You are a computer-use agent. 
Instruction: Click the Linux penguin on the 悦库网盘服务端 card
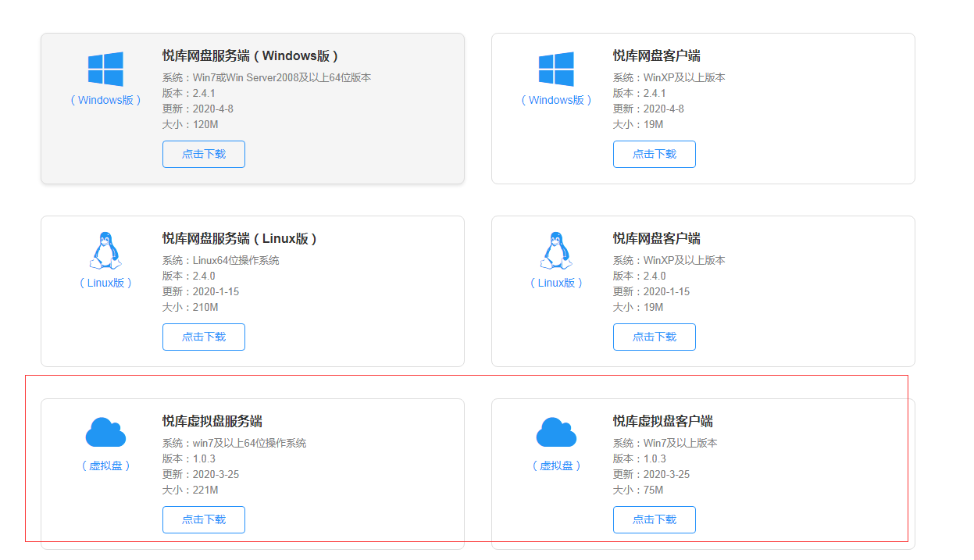coord(105,251)
